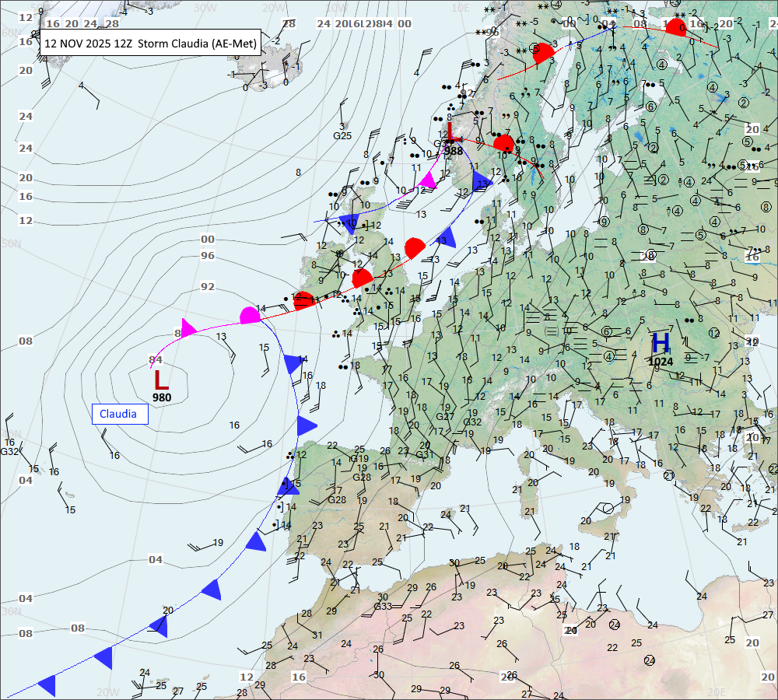Click magenta occlusion triangle west of Ireland
778x700 pixels.
point(187,327)
